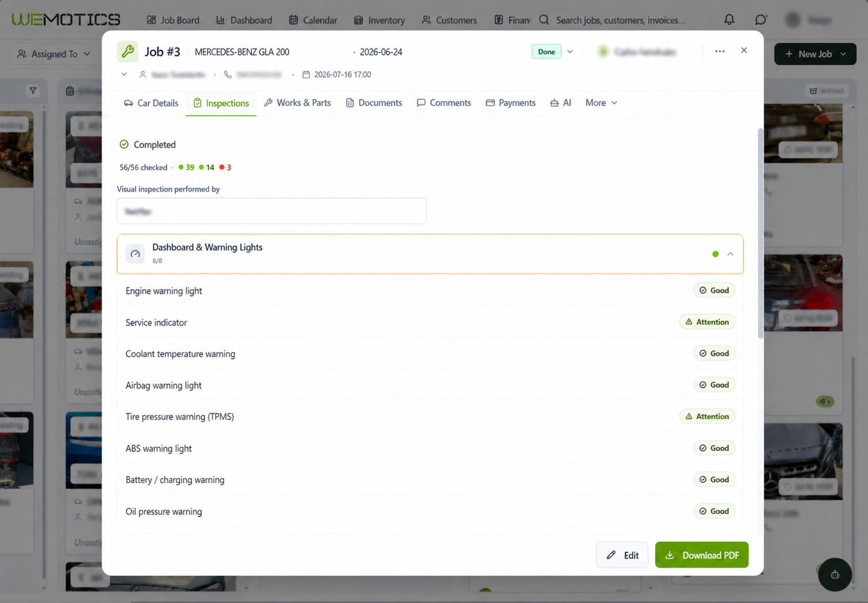Collapse Dashboard & Warning Lights section chevron
The width and height of the screenshot is (868, 603).
coord(730,254)
